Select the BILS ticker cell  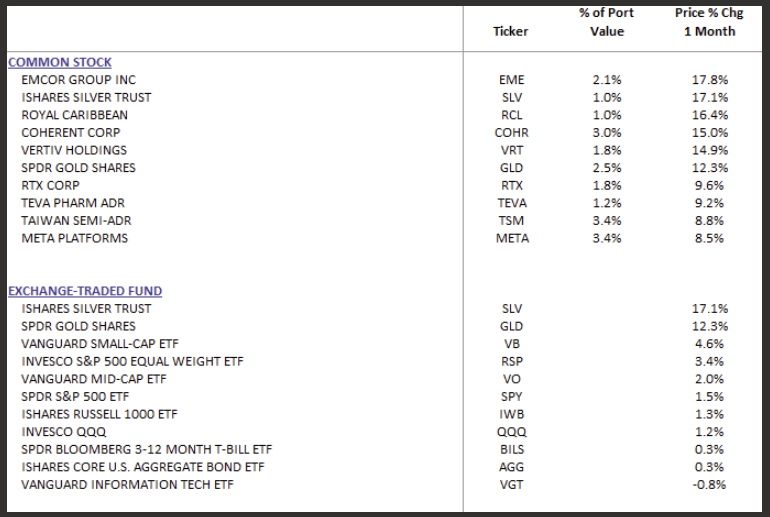(x=510, y=450)
